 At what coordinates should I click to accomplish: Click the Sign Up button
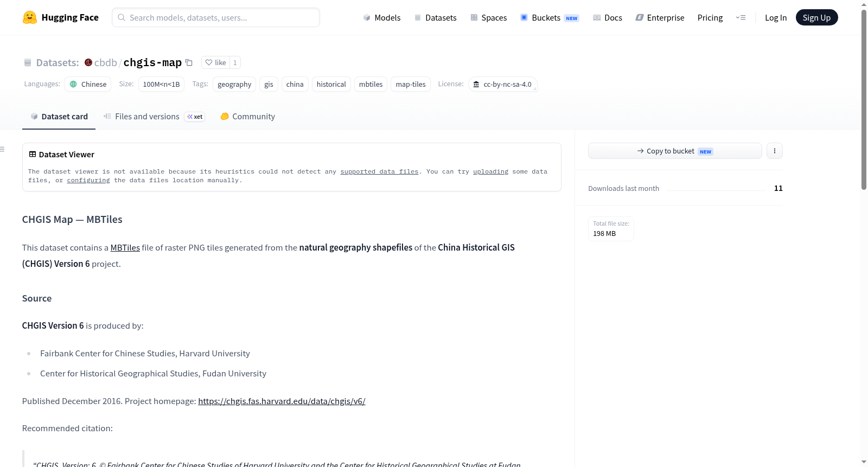817,17
